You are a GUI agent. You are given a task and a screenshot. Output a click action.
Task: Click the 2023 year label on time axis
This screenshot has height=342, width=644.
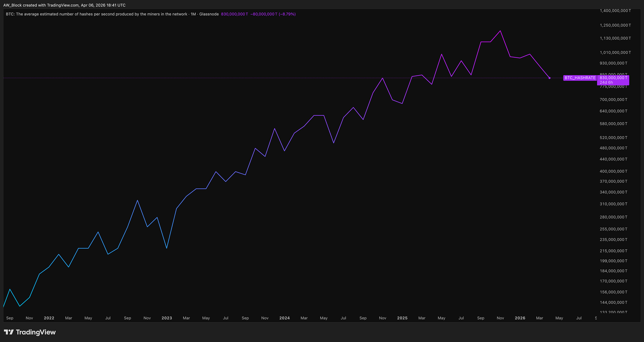pos(167,318)
